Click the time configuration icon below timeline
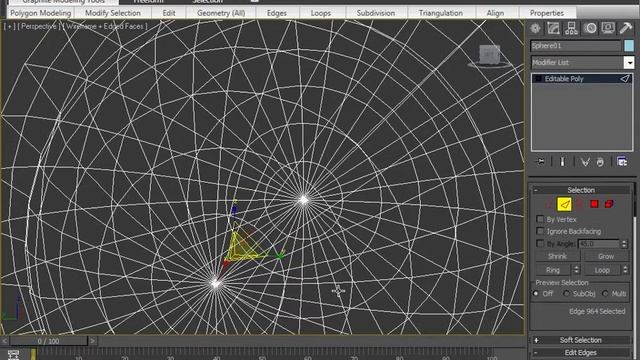Viewport: 640px width, 360px height. pos(13,355)
